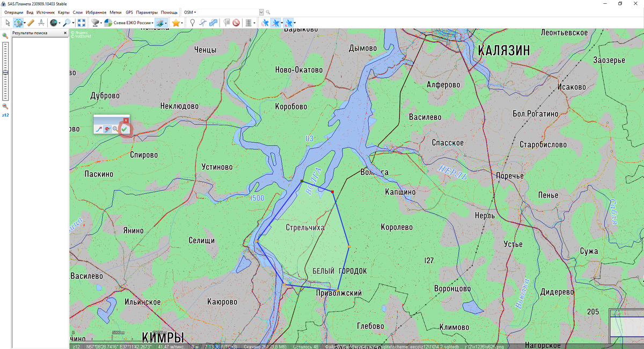Close the floating selection toolbar
644x349 pixels.
(x=126, y=120)
